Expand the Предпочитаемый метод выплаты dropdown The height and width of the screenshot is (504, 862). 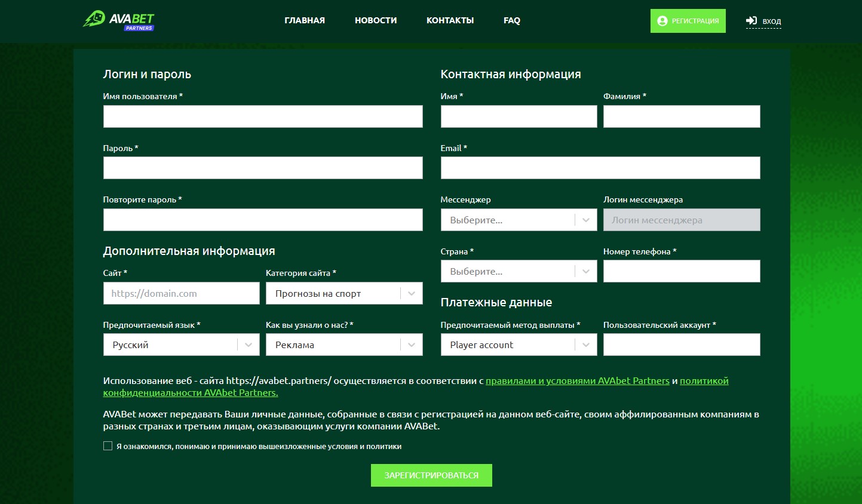(x=519, y=345)
